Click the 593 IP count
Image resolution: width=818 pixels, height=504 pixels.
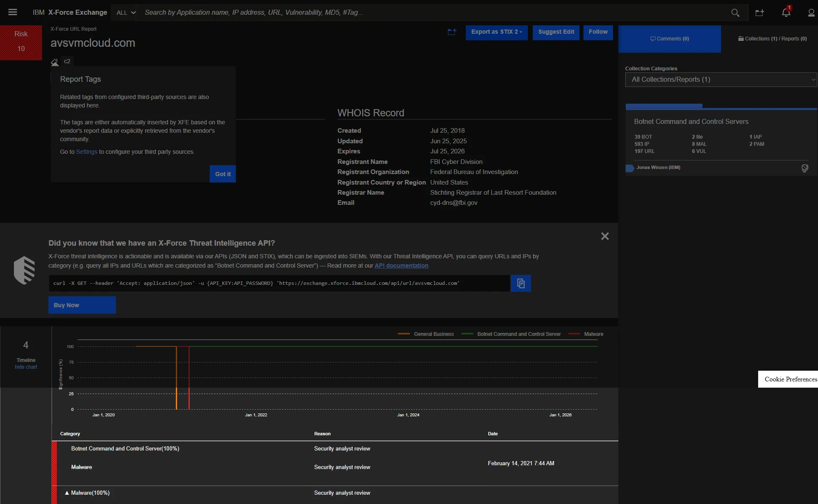coord(642,144)
